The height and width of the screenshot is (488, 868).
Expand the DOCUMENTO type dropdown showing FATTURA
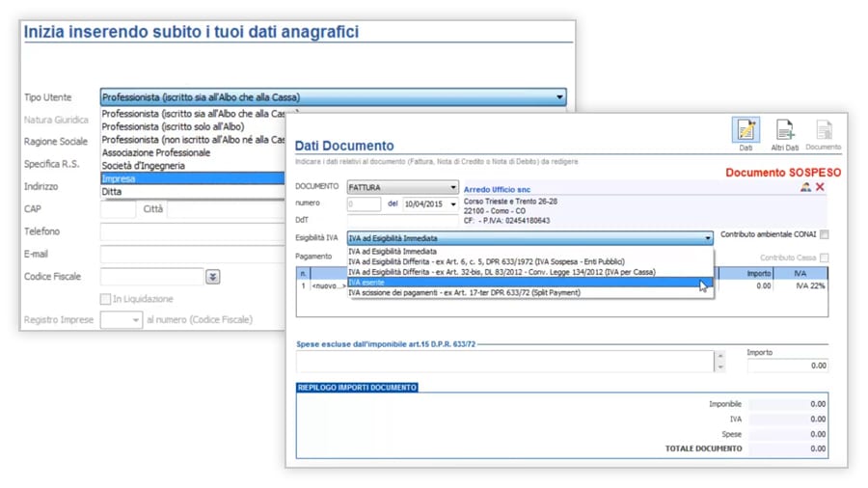453,188
